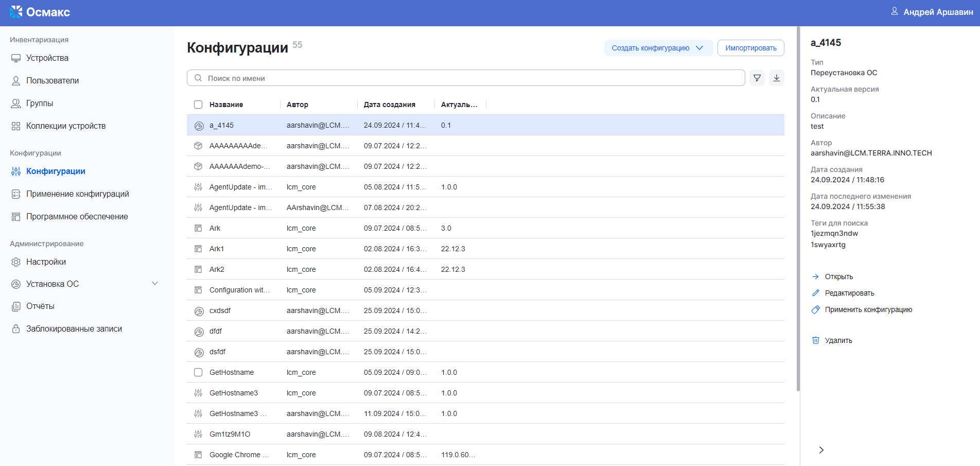Screen dimensions: 980x466
Task: Select the checkbox of the a_4145 row
Action: tap(198, 125)
